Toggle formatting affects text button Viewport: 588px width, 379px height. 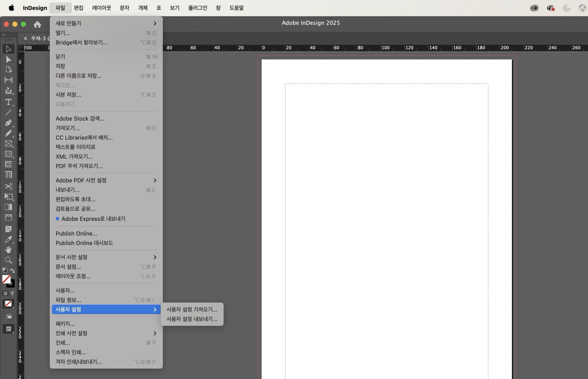[x=12, y=293]
